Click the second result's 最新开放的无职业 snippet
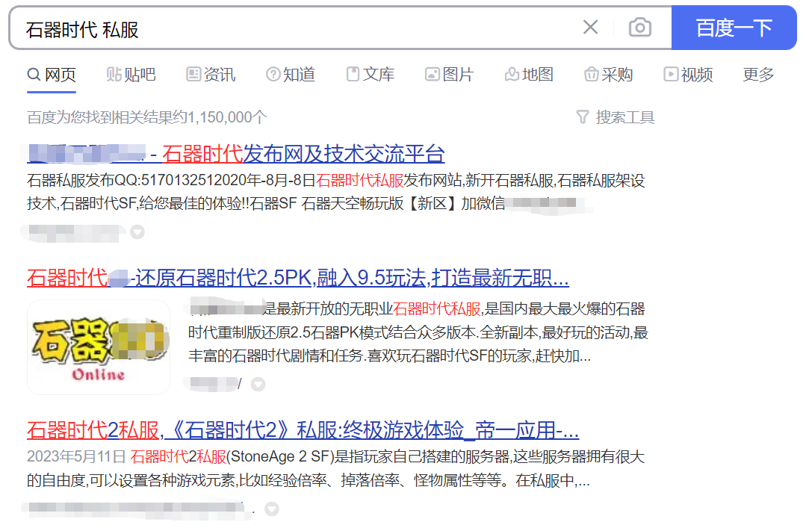 point(418,332)
